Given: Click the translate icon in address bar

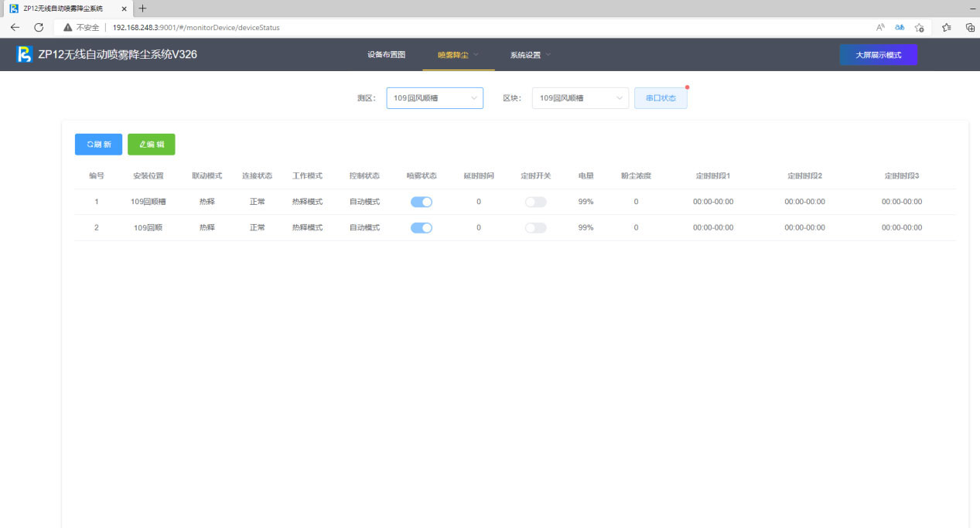Looking at the screenshot, I should tap(900, 27).
